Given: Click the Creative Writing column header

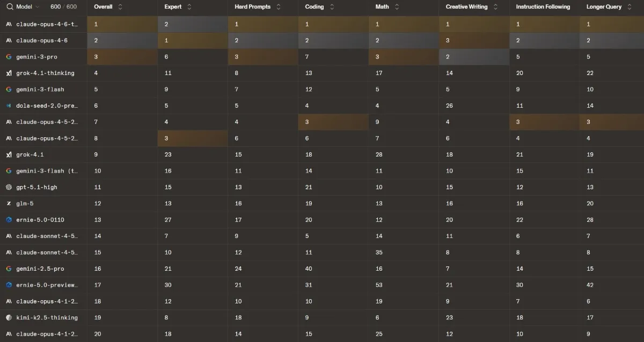Looking at the screenshot, I should [466, 7].
